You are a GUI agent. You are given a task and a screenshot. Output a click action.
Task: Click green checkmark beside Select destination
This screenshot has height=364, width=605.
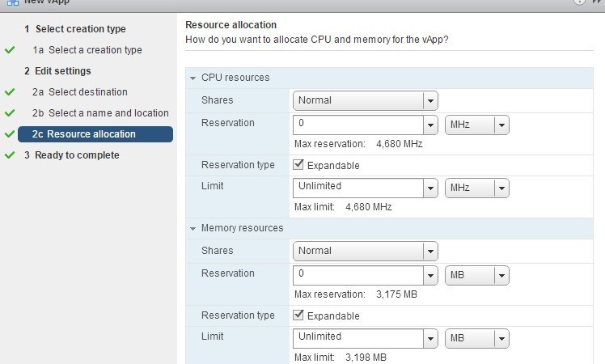10,92
